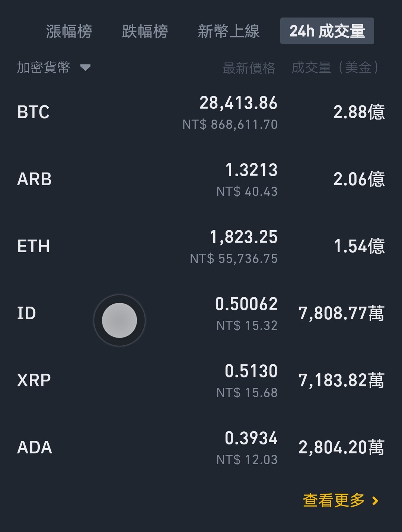The image size is (402, 532).
Task: Switch to the 跌幅榜 tab
Action: point(145,31)
